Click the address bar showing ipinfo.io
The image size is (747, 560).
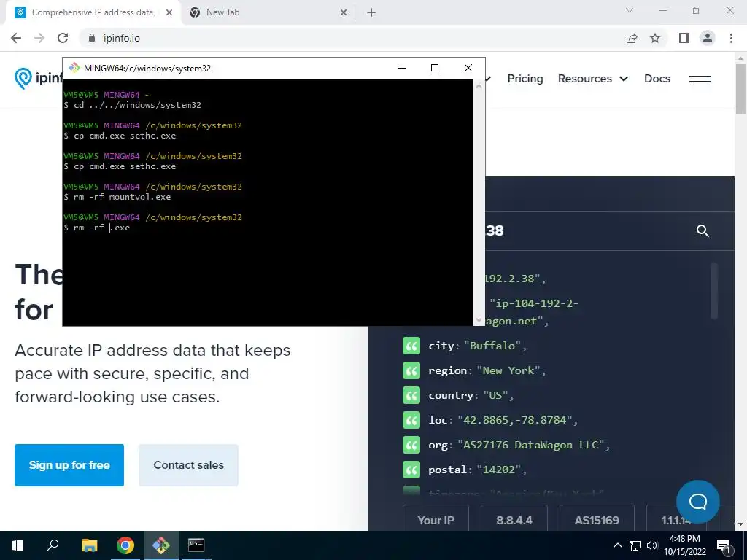point(351,38)
